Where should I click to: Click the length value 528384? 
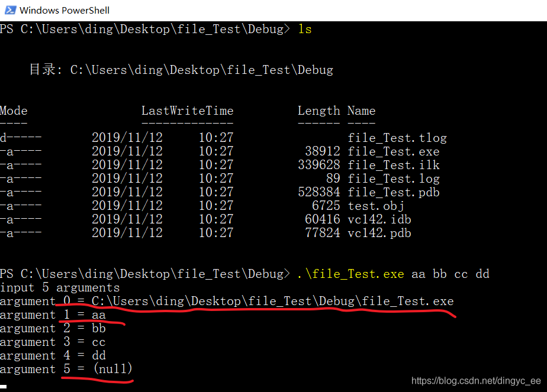point(319,192)
